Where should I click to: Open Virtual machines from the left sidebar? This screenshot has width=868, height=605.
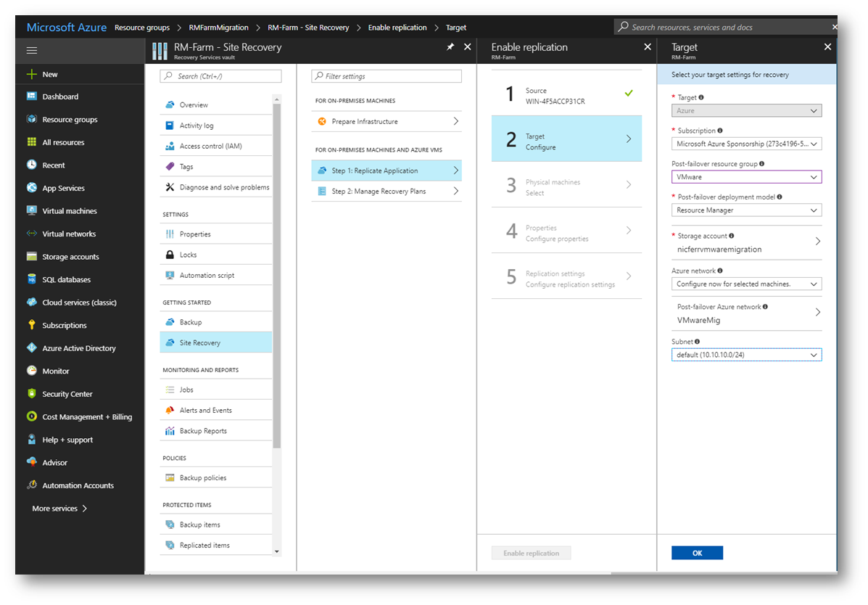pos(69,211)
